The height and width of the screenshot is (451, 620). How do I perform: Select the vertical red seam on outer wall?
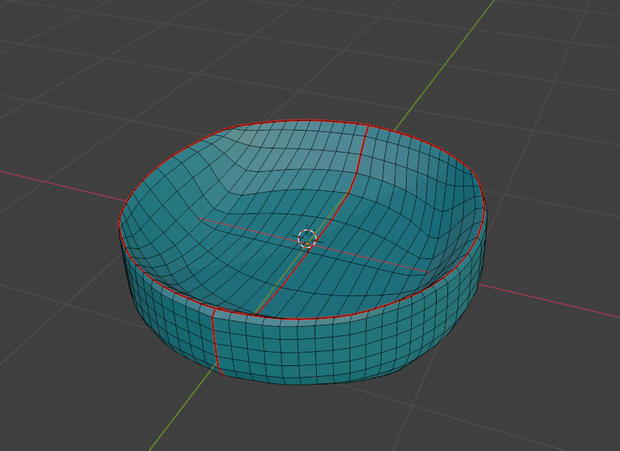click(217, 342)
